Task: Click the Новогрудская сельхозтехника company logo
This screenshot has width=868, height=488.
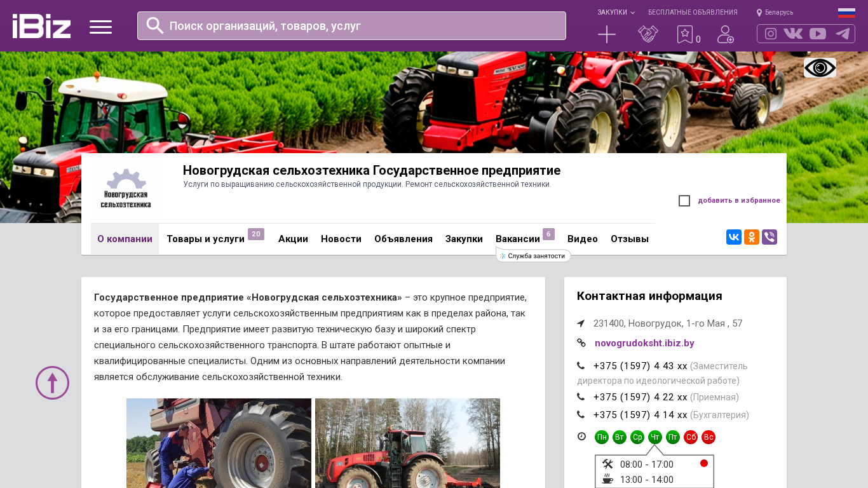Action: (x=126, y=189)
